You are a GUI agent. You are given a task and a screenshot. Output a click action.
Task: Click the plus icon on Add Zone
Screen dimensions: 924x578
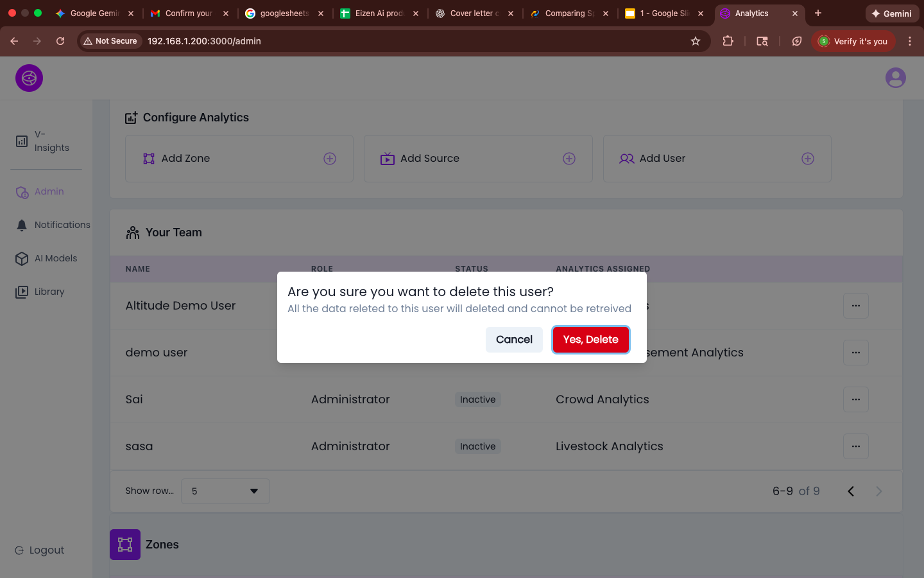click(x=330, y=159)
